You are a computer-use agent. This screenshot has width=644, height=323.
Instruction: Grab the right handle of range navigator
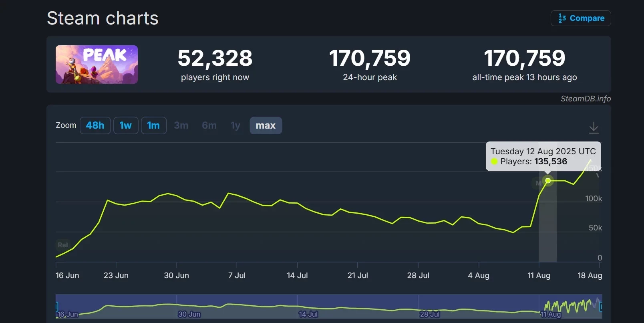(x=601, y=307)
